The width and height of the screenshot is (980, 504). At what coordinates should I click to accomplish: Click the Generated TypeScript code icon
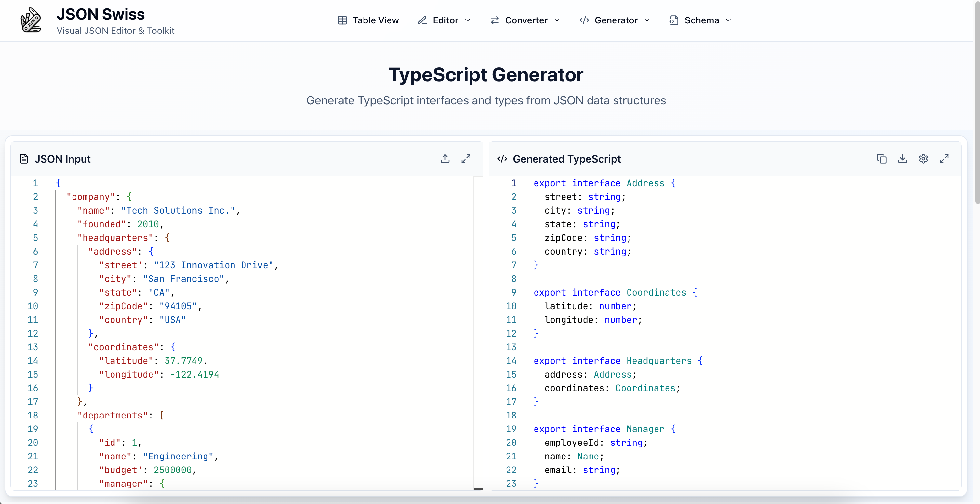[502, 159]
